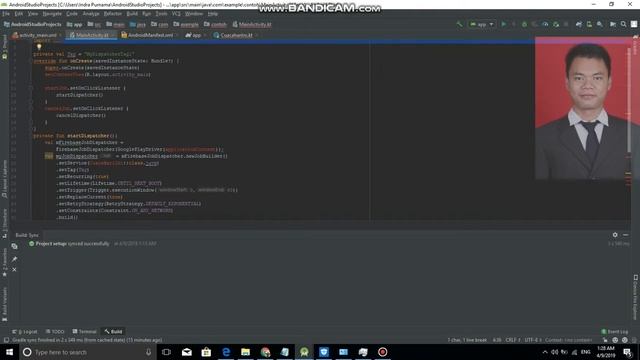Image resolution: width=640 pixels, height=360 pixels.
Task: Open the Refactor menu
Action: 113,14
